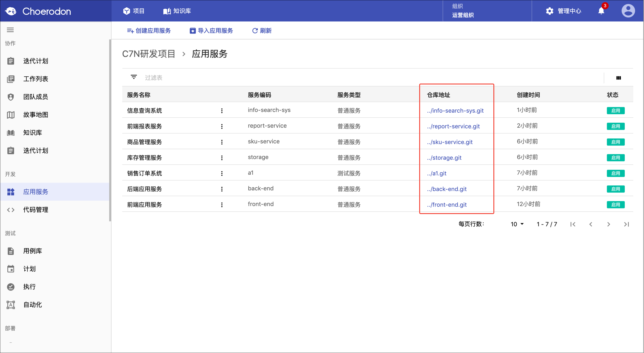This screenshot has height=353, width=644.
Task: Open the 组织 运营组织 organization selector
Action: pos(487,11)
